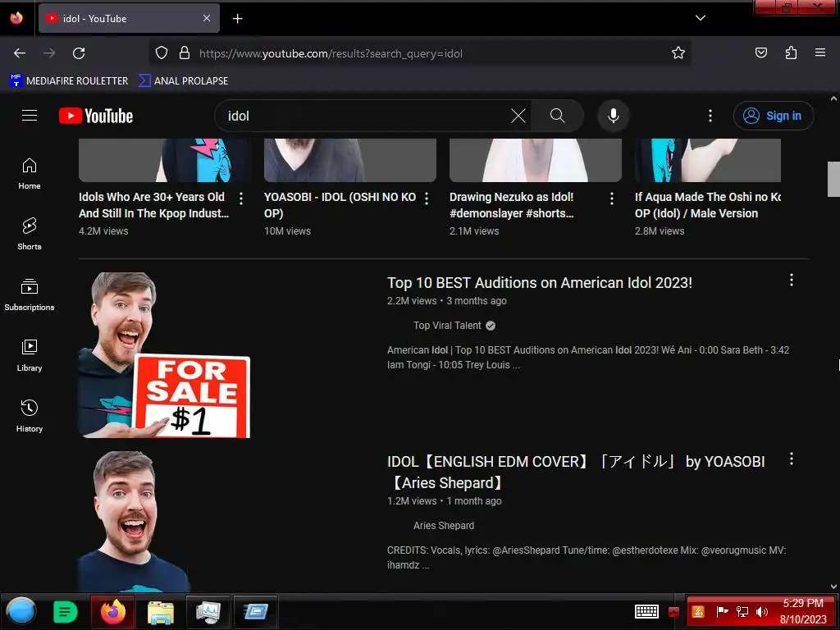Open the on-screen keyboard tray icon
Viewport: 840px width, 630px height.
click(646, 611)
